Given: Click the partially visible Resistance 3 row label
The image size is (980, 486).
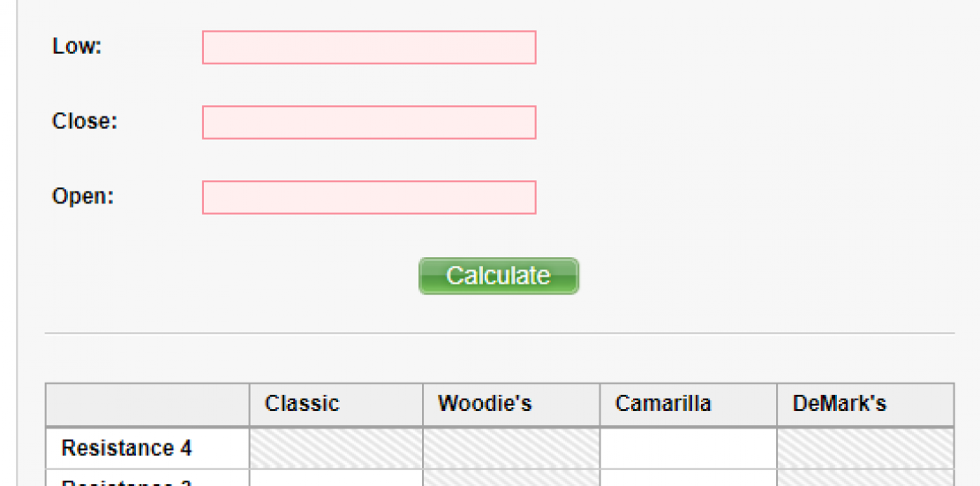Looking at the screenshot, I should click(126, 482).
